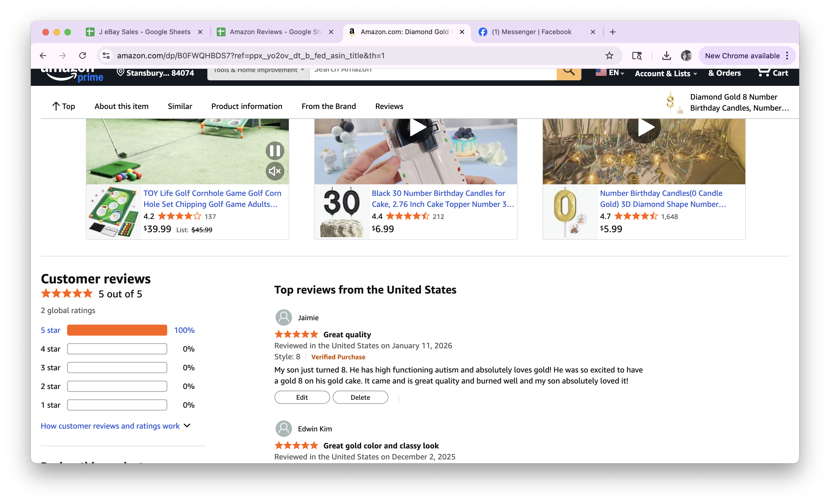Jump to Product information section
Screen dimensions: 830x504
point(247,106)
